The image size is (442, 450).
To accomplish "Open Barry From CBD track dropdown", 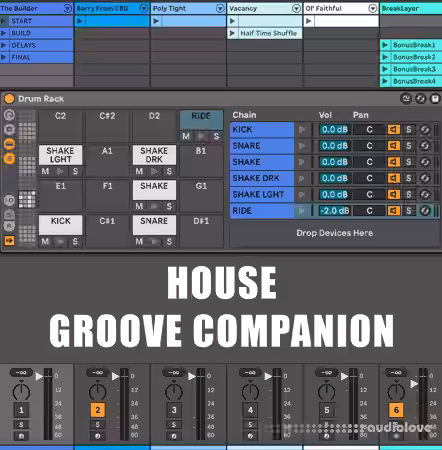I will (144, 8).
